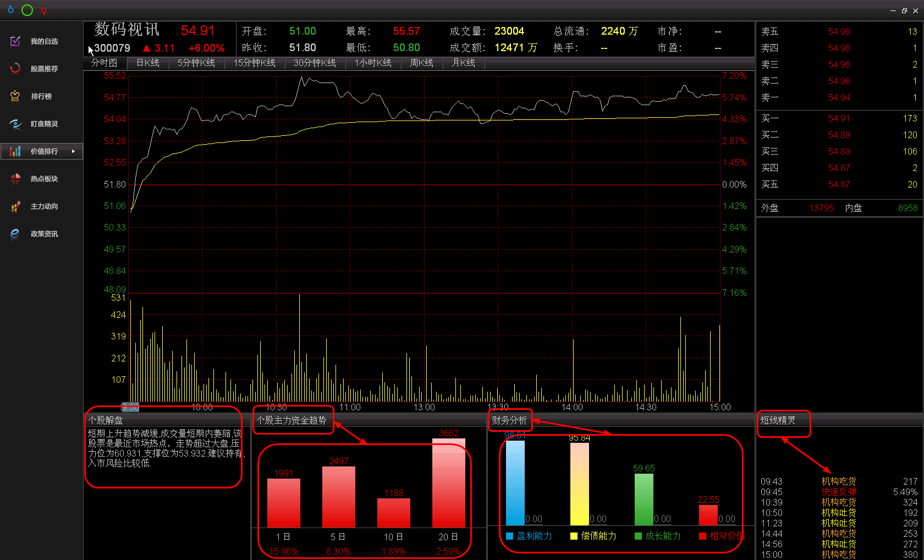Select the 盯盘精灵 sidebar label

point(45,124)
